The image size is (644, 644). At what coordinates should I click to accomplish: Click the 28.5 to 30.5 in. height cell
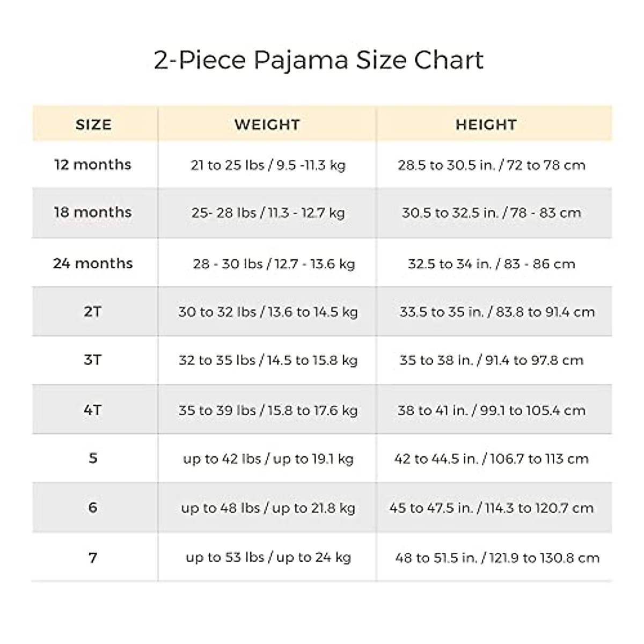coord(492,165)
